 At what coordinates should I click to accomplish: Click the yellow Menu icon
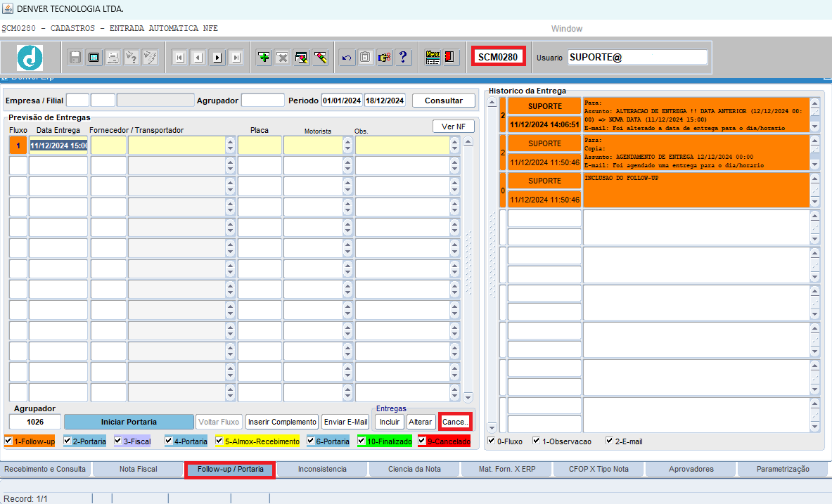coord(433,58)
